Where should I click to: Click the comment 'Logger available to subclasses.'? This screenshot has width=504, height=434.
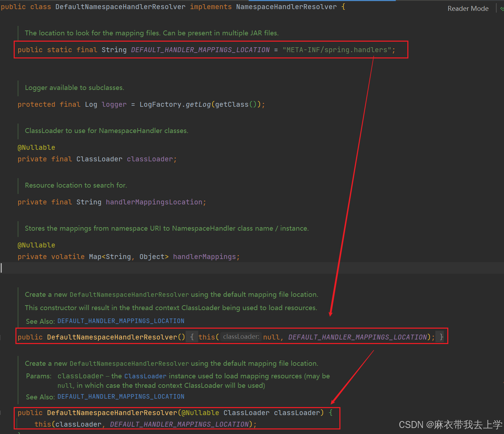click(x=75, y=87)
